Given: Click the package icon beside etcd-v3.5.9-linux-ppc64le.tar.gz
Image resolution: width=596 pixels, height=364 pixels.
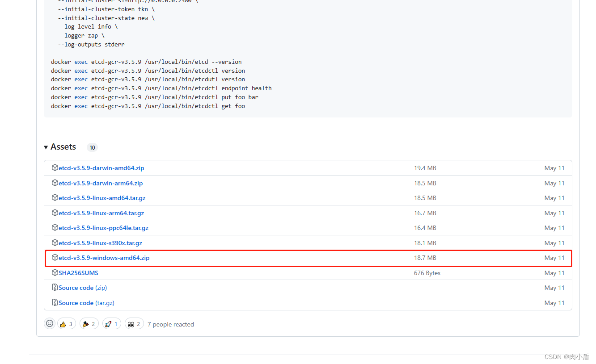Looking at the screenshot, I should (x=55, y=227).
